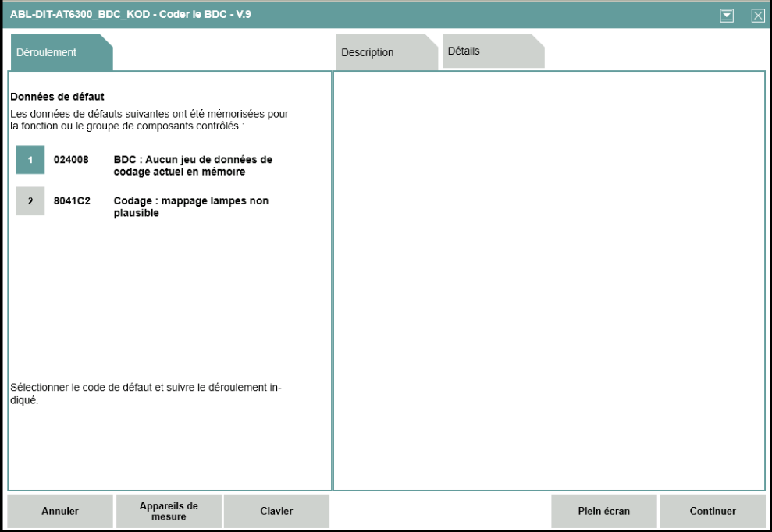Screen dimensions: 772x532
Task: Click the 'Les données de défauts suivantes' paragraph
Action: point(149,119)
